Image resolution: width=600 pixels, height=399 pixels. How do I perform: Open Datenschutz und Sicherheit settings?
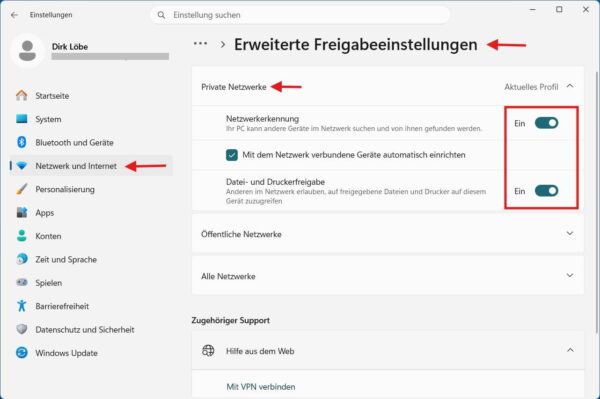(x=91, y=329)
